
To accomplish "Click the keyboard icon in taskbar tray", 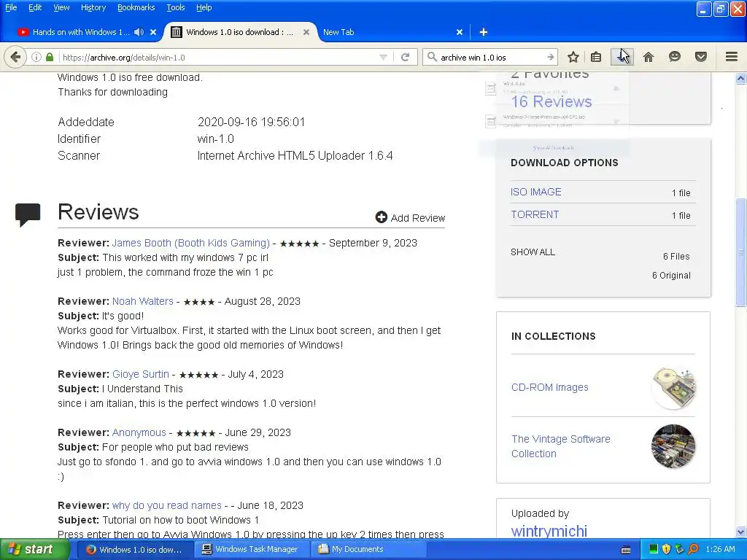I will [x=626, y=550].
